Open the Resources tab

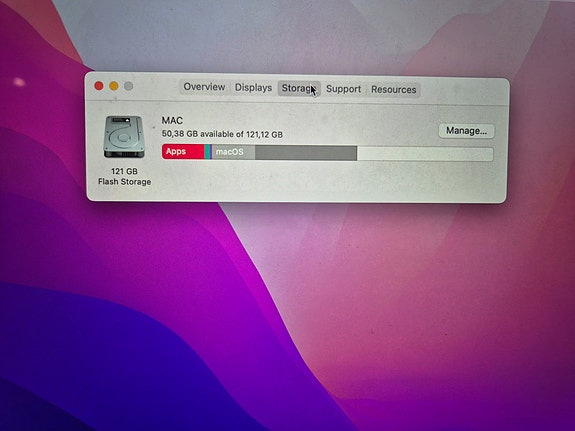click(x=393, y=90)
